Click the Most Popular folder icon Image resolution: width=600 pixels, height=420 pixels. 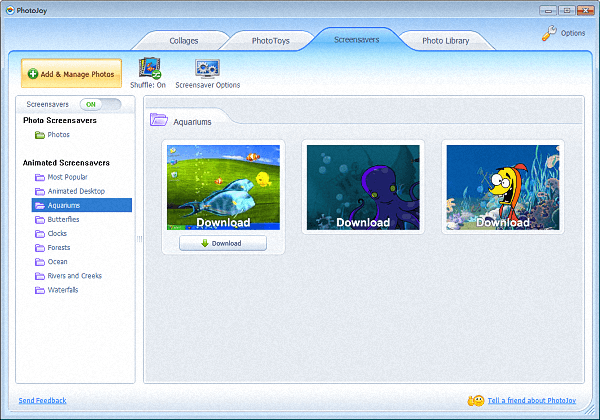pos(40,177)
